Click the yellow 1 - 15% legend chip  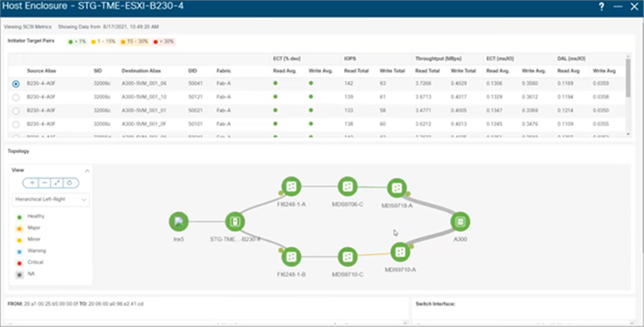(103, 42)
